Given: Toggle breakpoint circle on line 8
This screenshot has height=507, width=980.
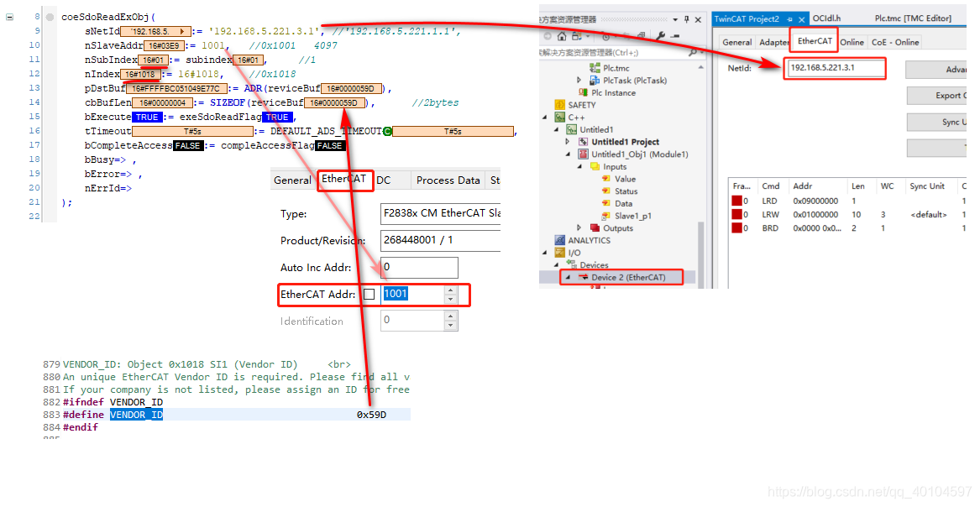Looking at the screenshot, I should 50,17.
